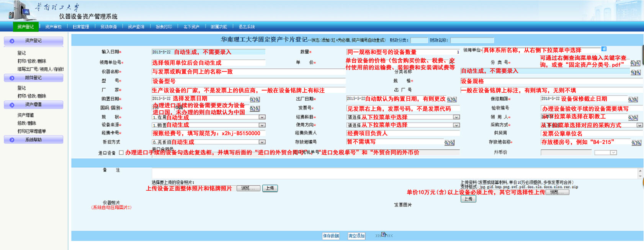Expand the 资产增值 sidebar section
644x250 pixels.
[x=34, y=105]
